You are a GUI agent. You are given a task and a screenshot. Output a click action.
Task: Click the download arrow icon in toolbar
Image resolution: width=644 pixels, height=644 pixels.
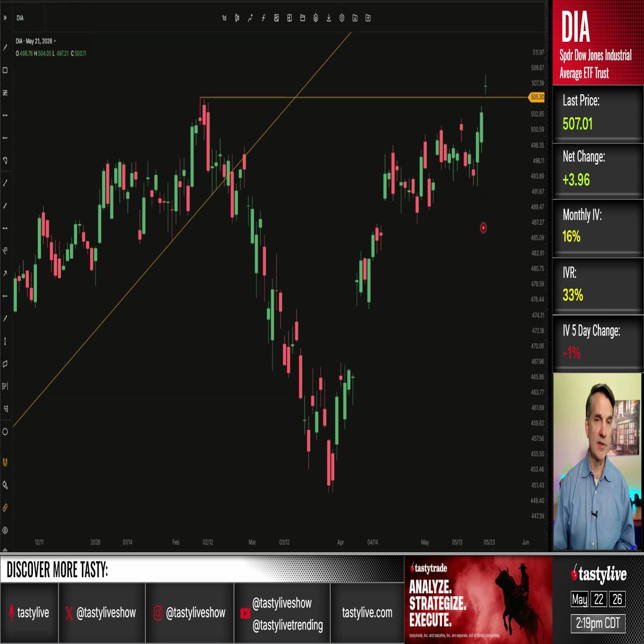click(x=329, y=18)
